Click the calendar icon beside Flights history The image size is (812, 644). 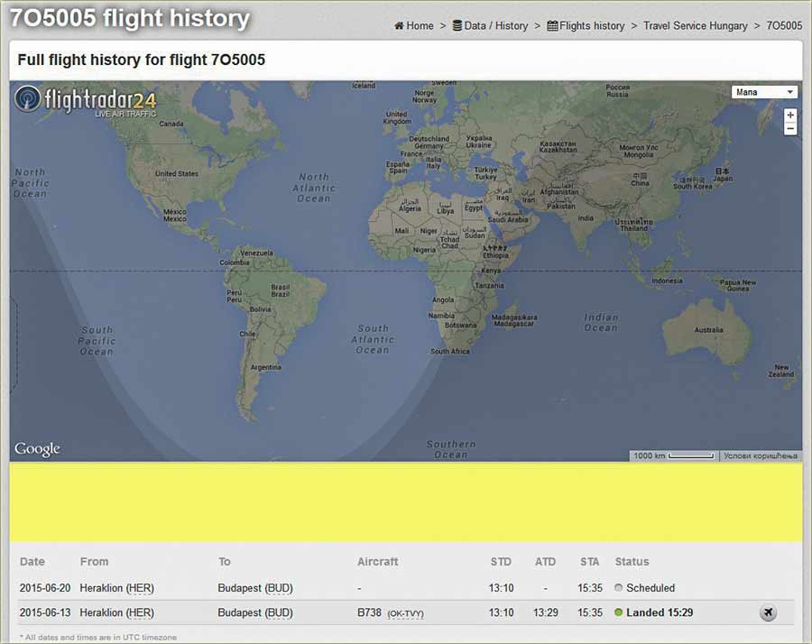tap(552, 26)
